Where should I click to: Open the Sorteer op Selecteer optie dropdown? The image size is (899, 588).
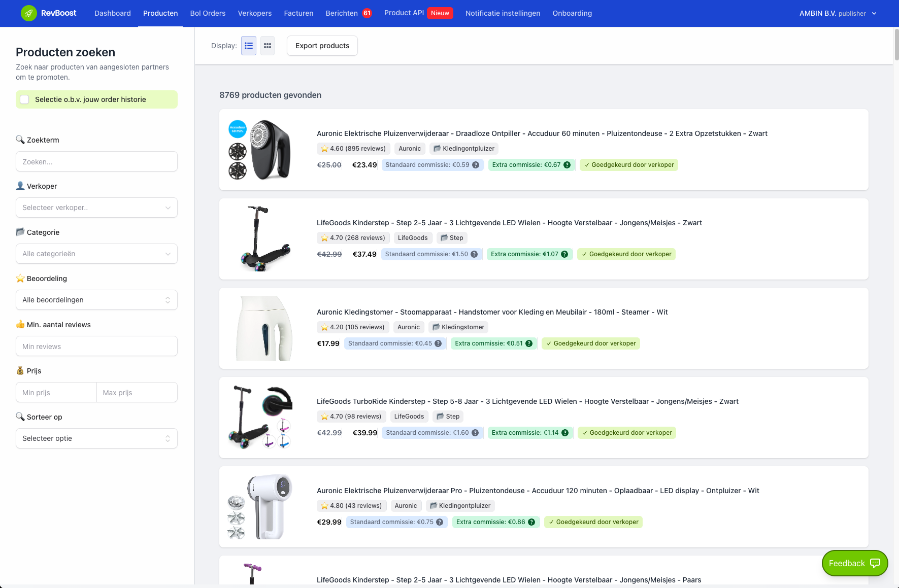tap(96, 438)
